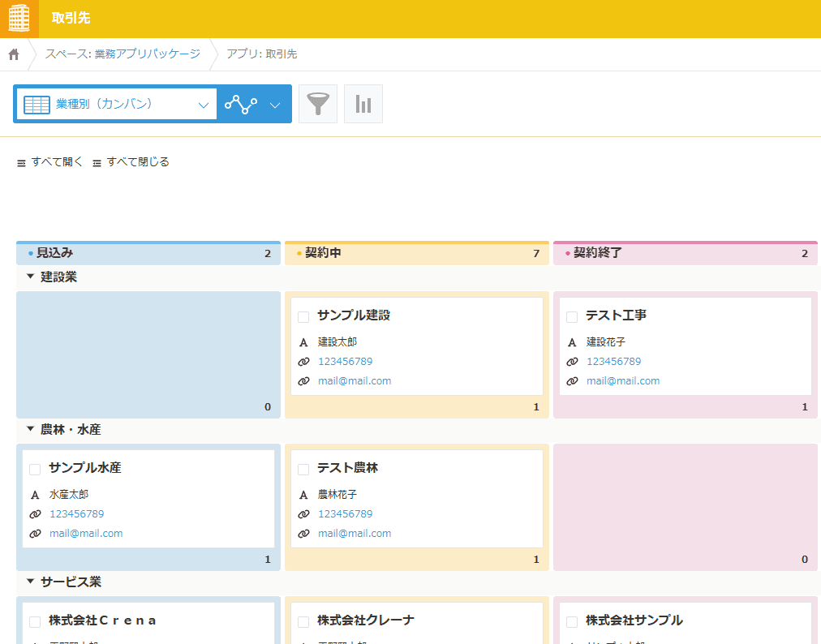Click the phone number in テスト農林 card

click(345, 513)
